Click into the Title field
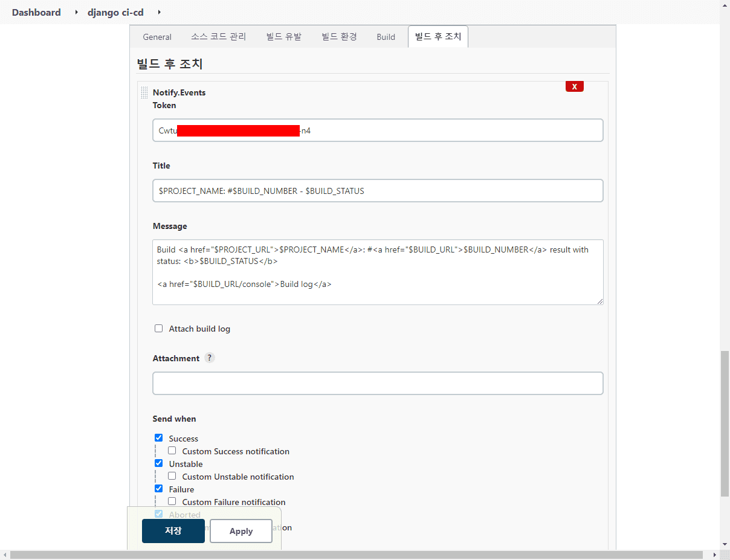 tap(378, 190)
